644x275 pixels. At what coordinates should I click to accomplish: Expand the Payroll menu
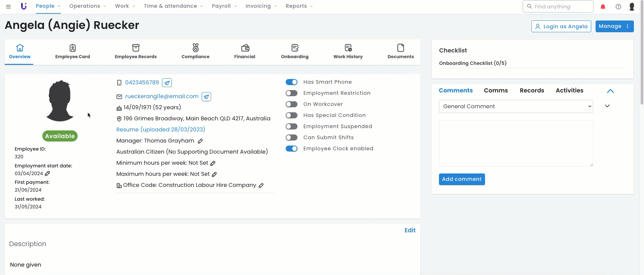click(x=224, y=6)
